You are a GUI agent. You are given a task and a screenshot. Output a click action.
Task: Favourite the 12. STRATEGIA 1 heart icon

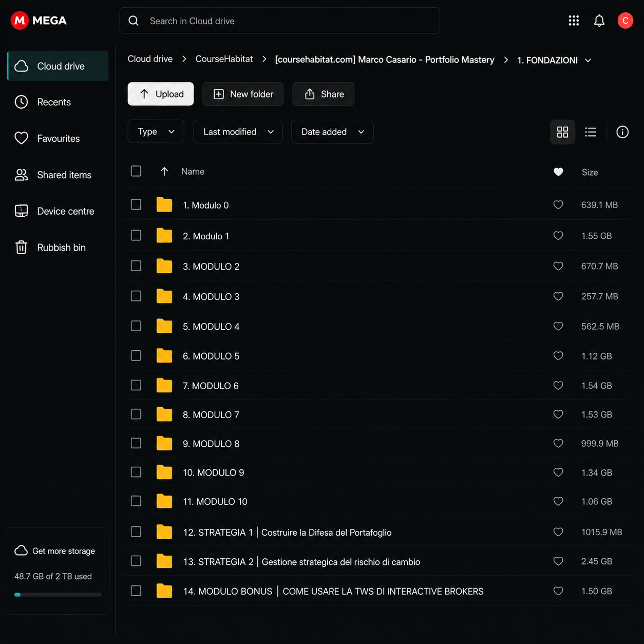tap(558, 532)
